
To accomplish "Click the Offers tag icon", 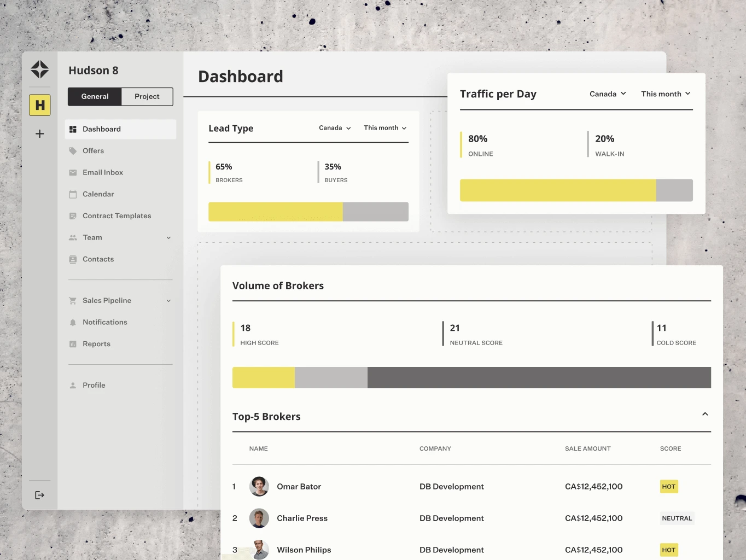I will click(x=73, y=150).
